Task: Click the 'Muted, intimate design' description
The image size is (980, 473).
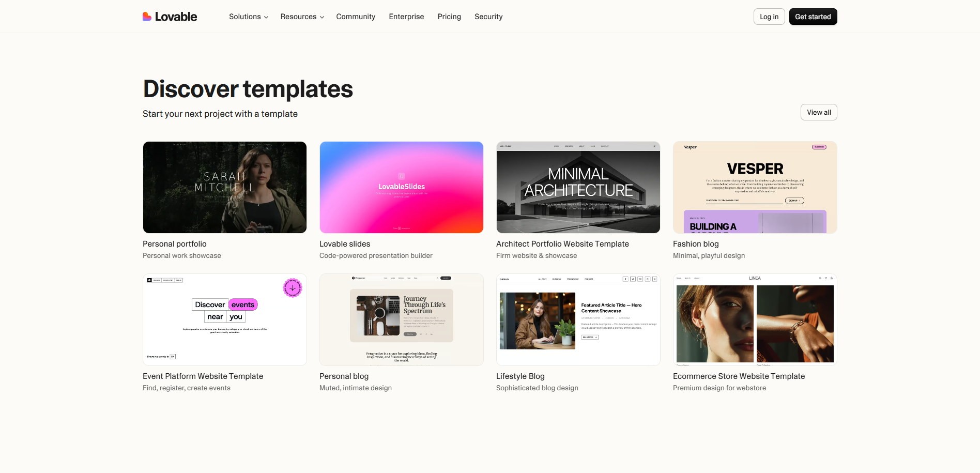Action: pos(356,388)
